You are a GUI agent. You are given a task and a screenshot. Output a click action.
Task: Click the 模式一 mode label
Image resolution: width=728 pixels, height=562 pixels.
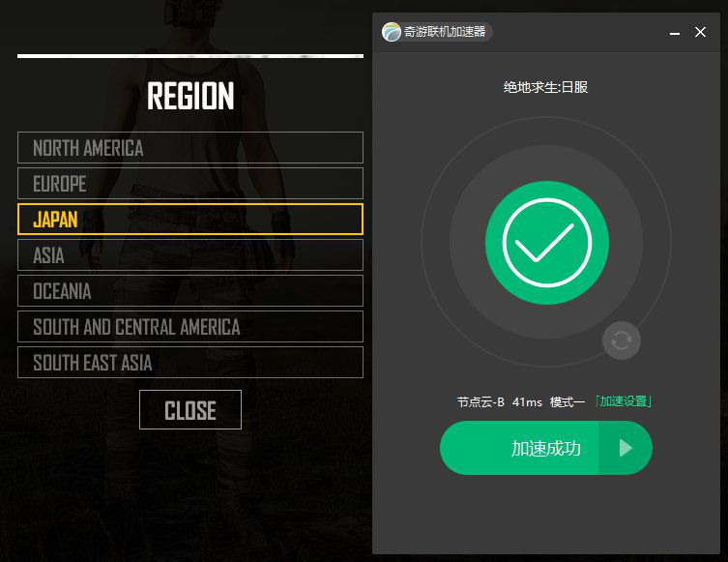coord(567,401)
